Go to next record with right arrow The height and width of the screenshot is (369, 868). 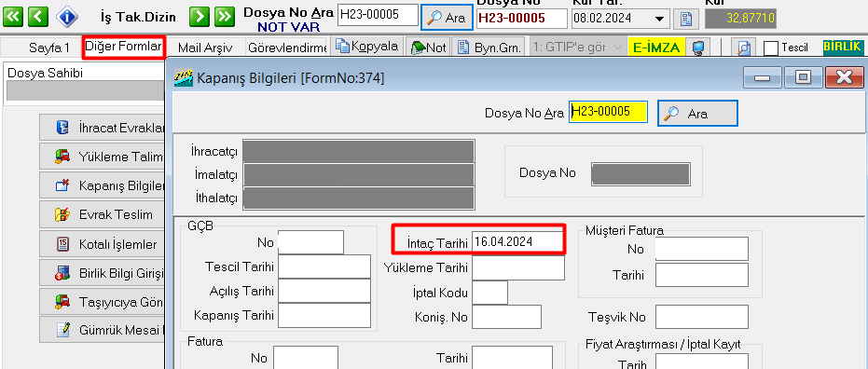coord(199,17)
